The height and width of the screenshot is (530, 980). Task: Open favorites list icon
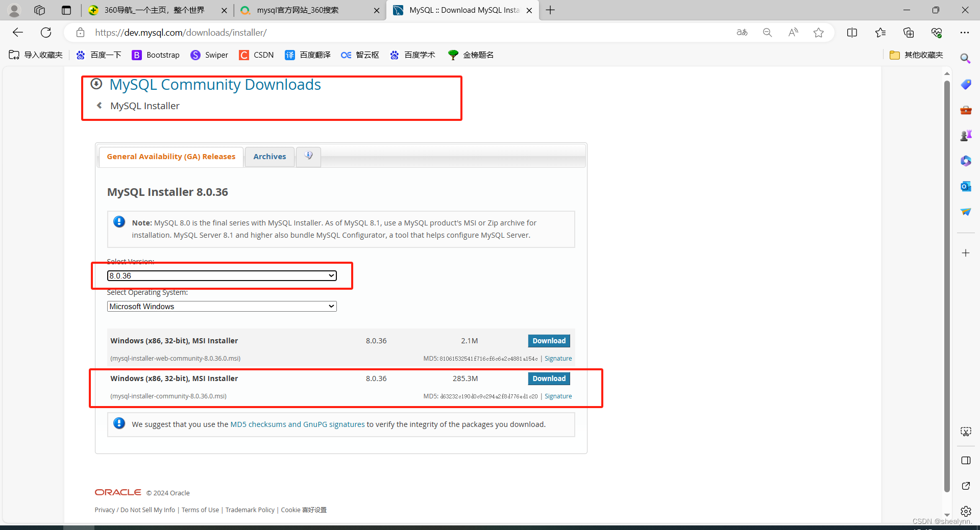pos(880,33)
